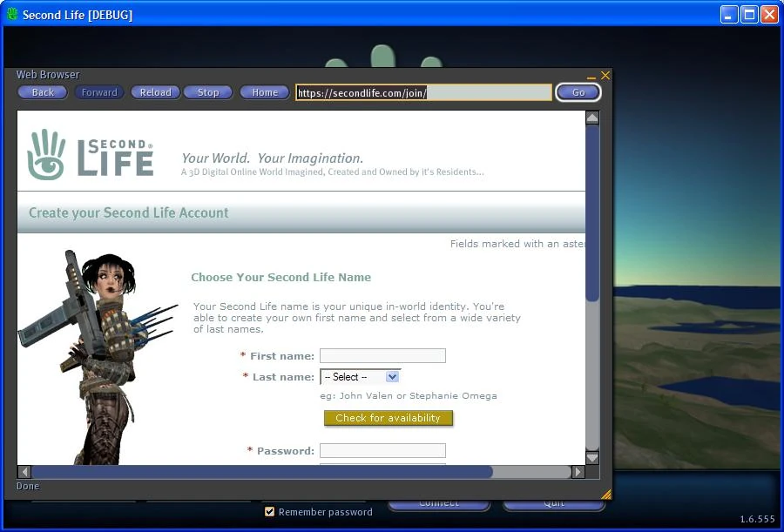784x532 pixels.
Task: Go back with the Back button
Action: click(x=43, y=92)
